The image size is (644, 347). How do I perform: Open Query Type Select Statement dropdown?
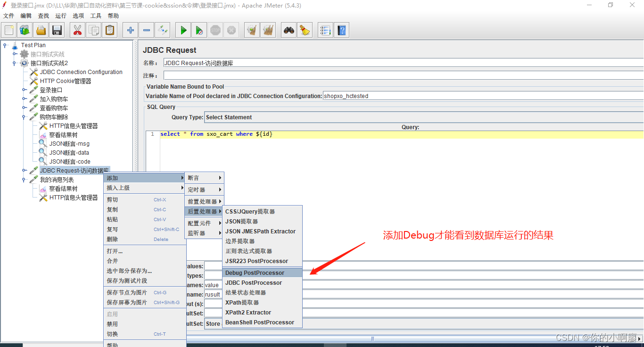[423, 117]
